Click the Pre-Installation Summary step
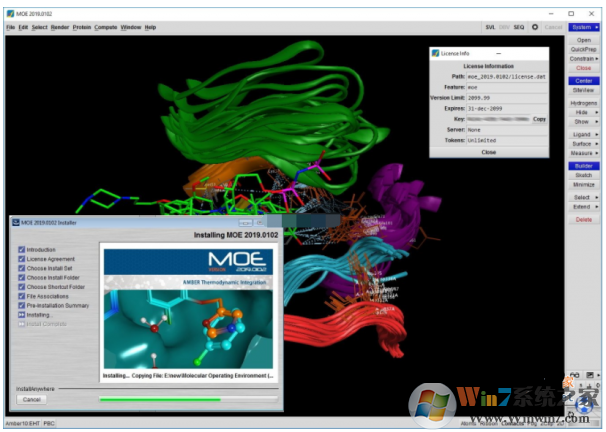Screen dimensions: 606x432 (58, 305)
